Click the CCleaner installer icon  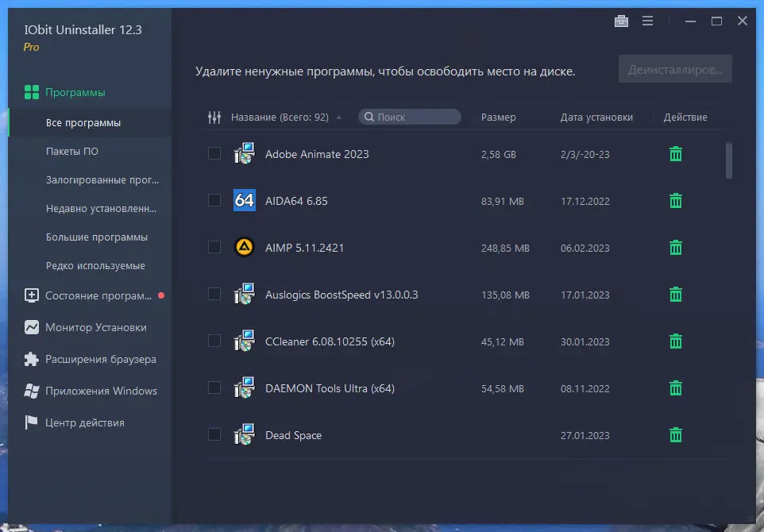[x=245, y=341]
